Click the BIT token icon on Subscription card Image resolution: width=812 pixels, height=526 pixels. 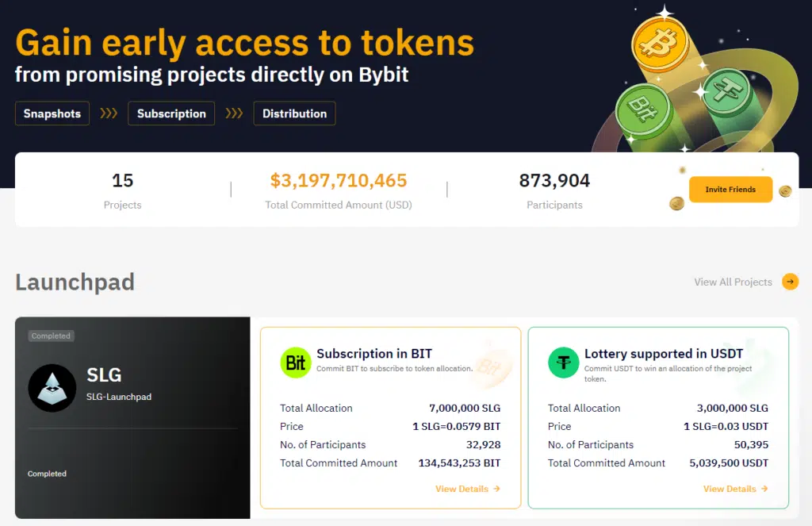(x=294, y=362)
